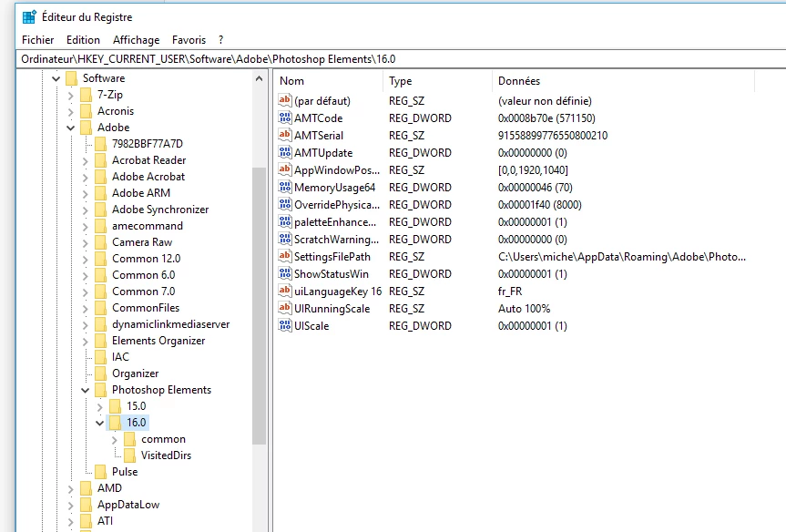
Task: Click the tree pane scroll up arrow
Action: point(260,78)
